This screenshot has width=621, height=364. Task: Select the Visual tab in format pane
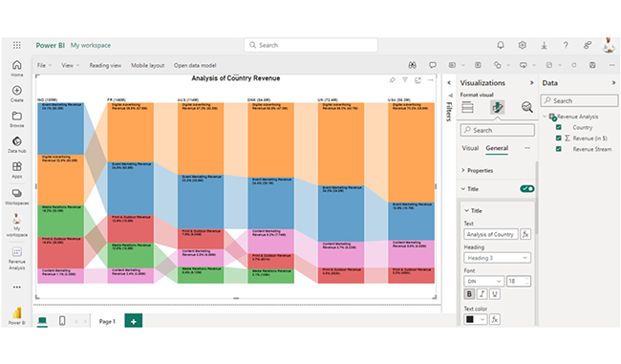470,148
